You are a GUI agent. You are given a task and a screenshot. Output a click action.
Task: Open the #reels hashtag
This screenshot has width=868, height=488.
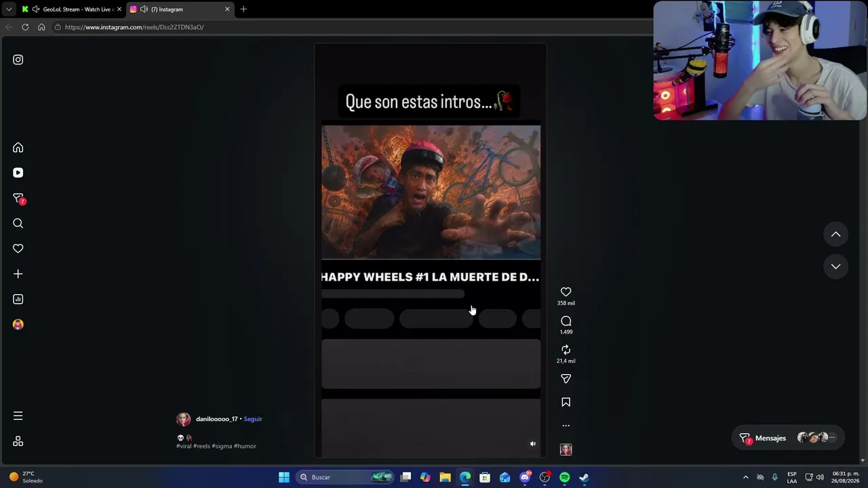tap(201, 446)
